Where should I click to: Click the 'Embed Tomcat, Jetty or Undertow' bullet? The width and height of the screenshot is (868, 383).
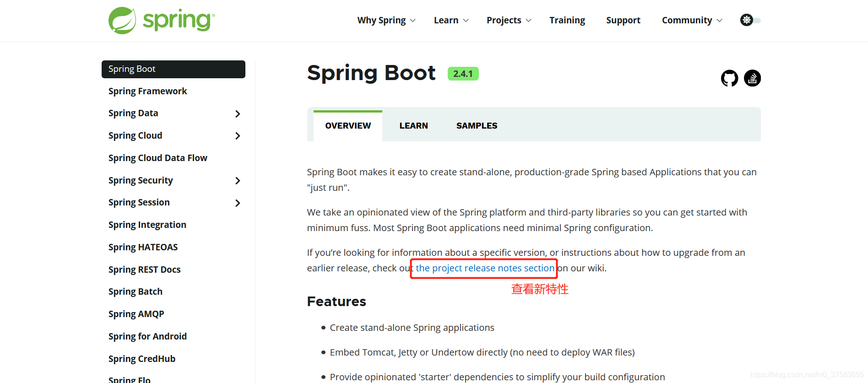(483, 352)
